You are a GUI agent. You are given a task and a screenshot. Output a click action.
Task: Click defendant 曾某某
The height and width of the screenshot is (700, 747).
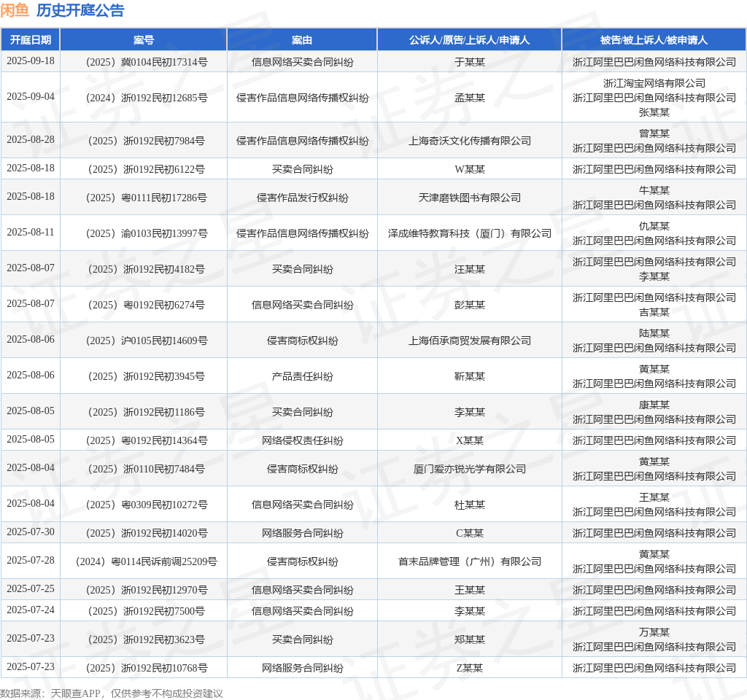pos(654,133)
